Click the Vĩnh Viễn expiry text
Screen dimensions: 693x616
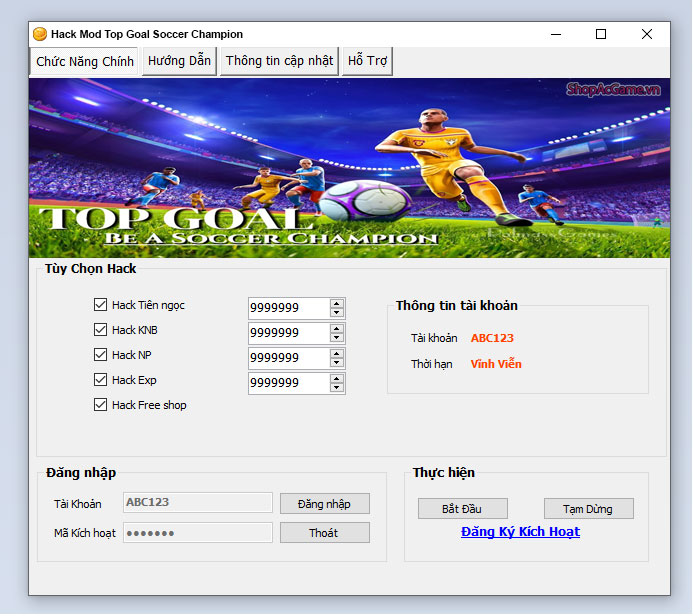496,364
